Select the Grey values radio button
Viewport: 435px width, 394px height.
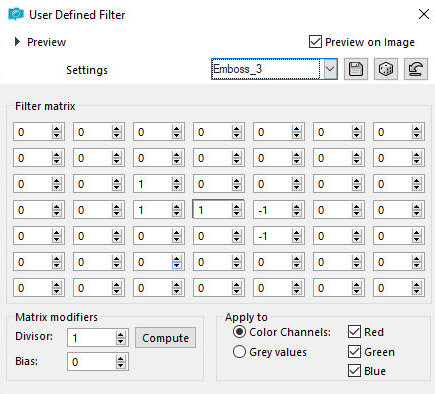click(239, 352)
